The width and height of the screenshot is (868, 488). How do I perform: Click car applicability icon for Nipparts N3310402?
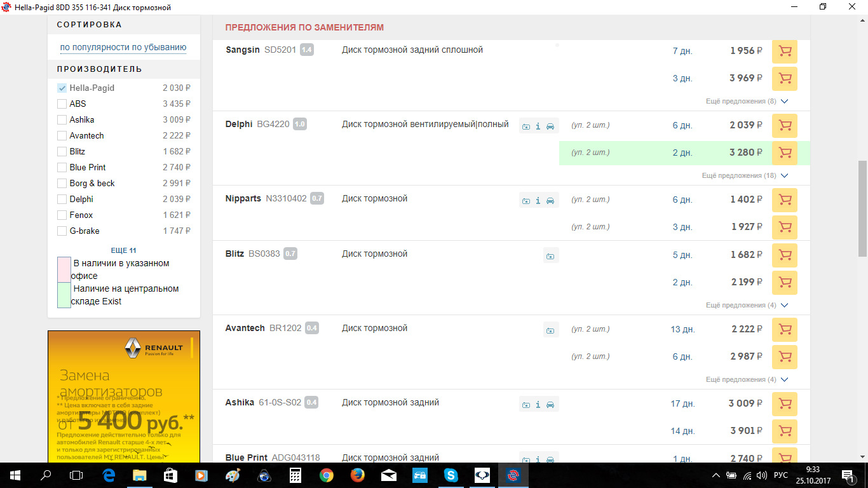[551, 201]
